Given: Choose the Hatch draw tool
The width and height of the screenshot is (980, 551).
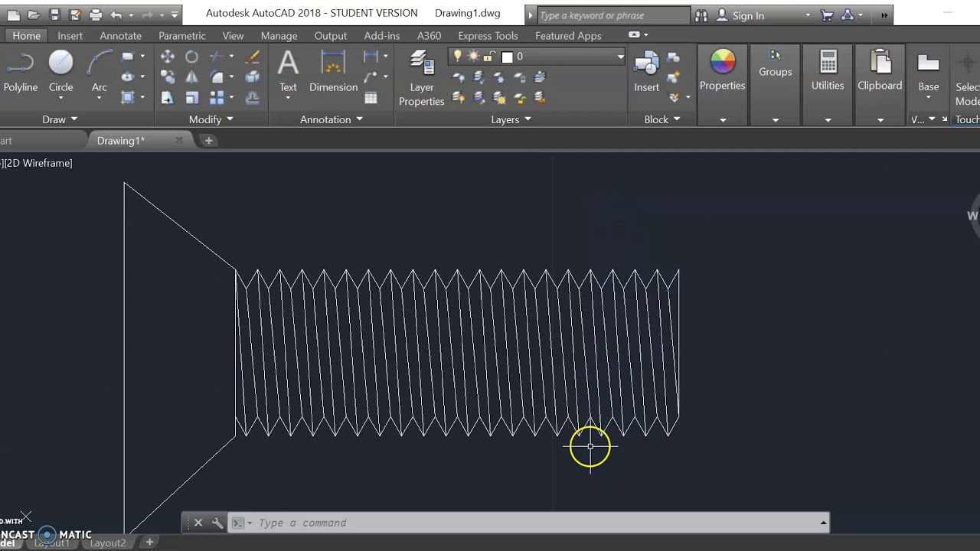Looking at the screenshot, I should click(x=128, y=97).
